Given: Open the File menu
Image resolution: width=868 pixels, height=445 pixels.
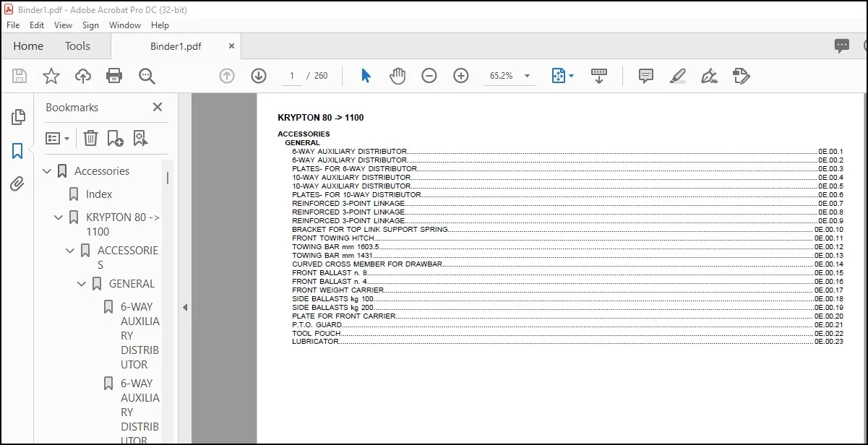Looking at the screenshot, I should pyautogui.click(x=13, y=25).
